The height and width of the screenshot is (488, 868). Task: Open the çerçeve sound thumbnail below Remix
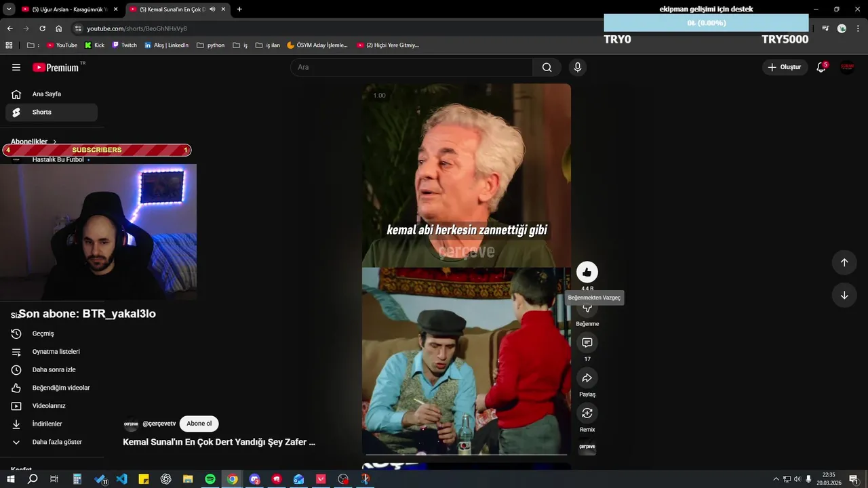(587, 447)
